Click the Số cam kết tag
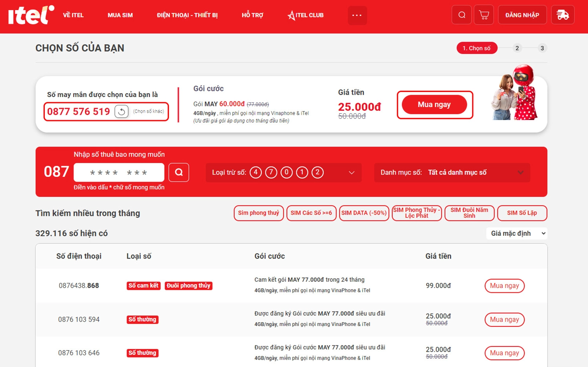588x367 pixels. 143,286
